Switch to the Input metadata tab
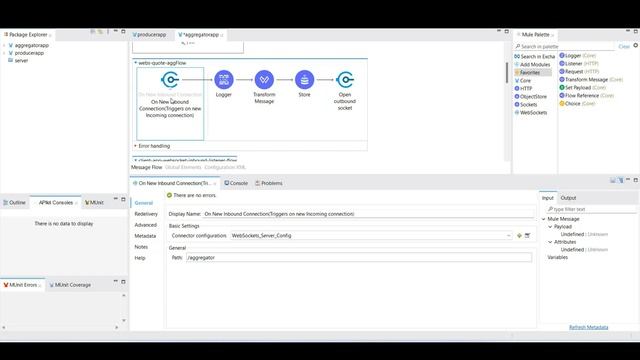The height and width of the screenshot is (360, 640). (x=547, y=198)
